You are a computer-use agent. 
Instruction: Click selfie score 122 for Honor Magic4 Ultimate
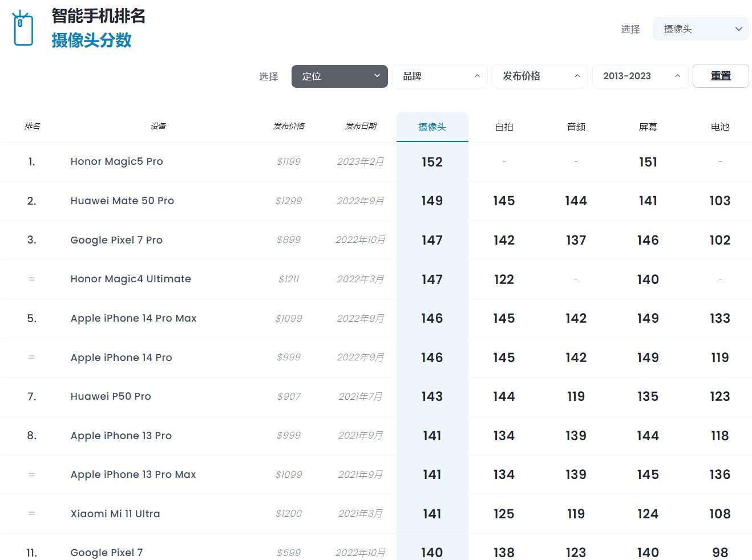coord(504,279)
